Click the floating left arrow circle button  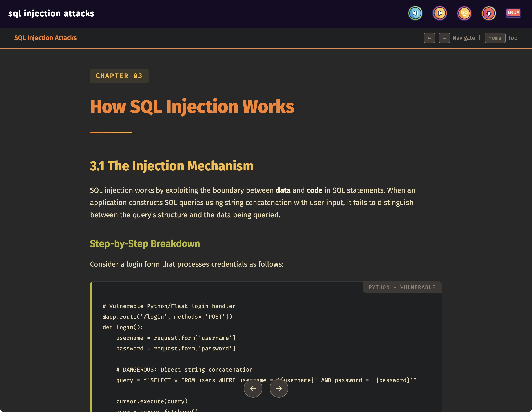tap(253, 388)
